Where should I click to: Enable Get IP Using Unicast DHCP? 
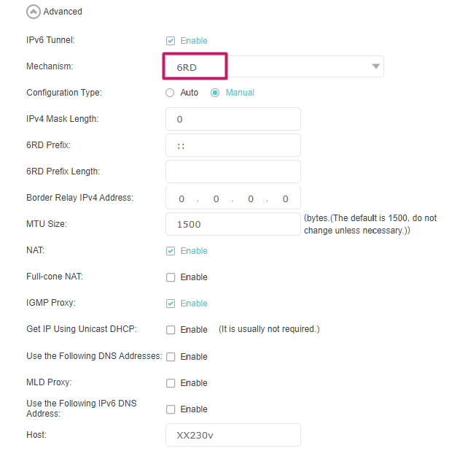tap(171, 330)
